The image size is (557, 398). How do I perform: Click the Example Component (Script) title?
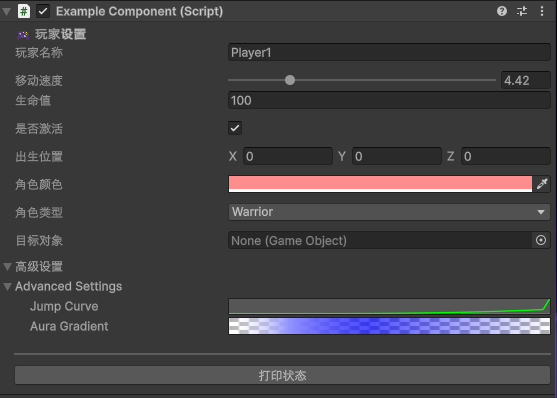[140, 11]
